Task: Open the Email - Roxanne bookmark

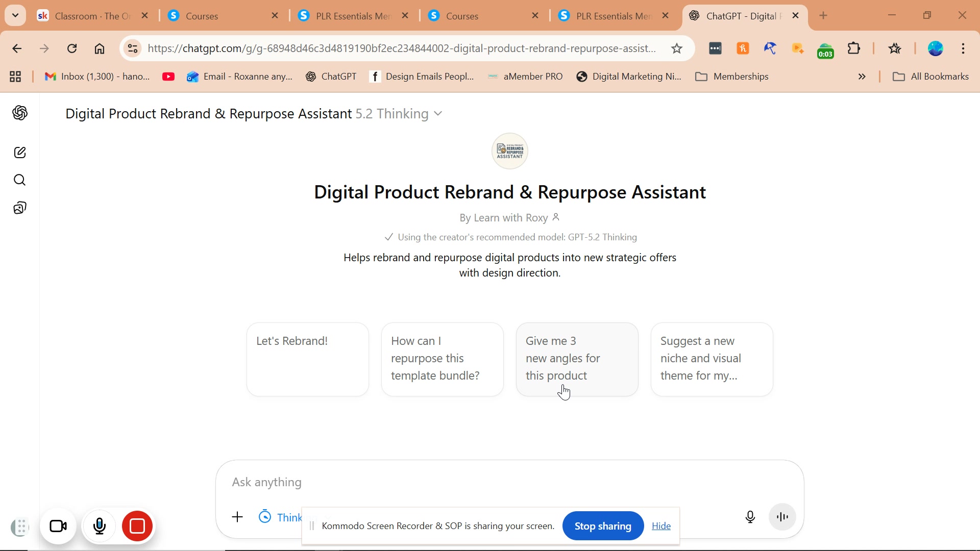Action: (x=240, y=77)
